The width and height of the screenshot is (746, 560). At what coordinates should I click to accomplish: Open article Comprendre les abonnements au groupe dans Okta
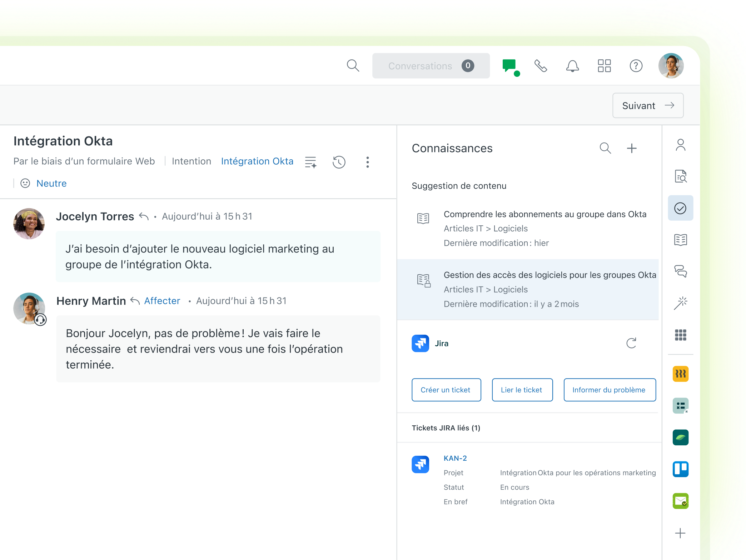528,229
